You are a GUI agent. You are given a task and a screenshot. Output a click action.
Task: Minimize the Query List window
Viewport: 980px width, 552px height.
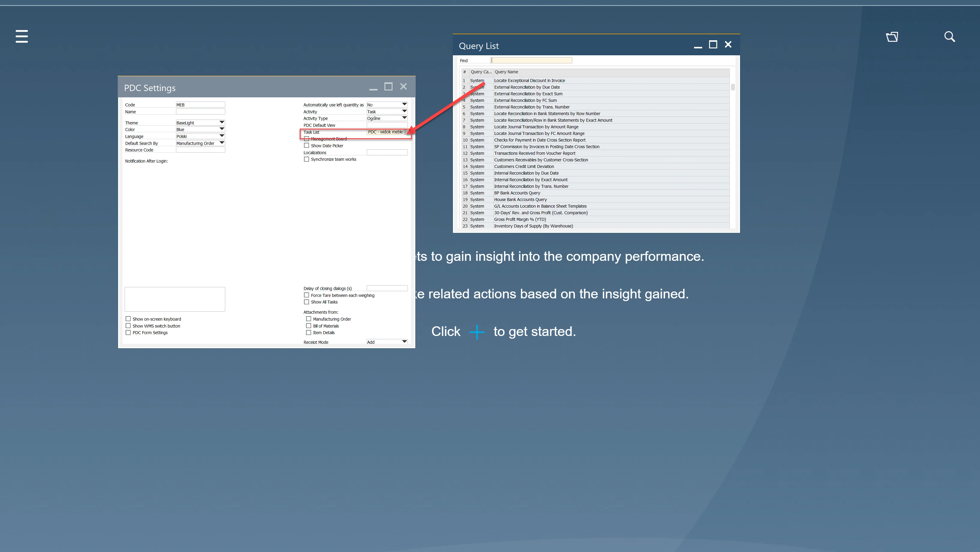pos(698,46)
